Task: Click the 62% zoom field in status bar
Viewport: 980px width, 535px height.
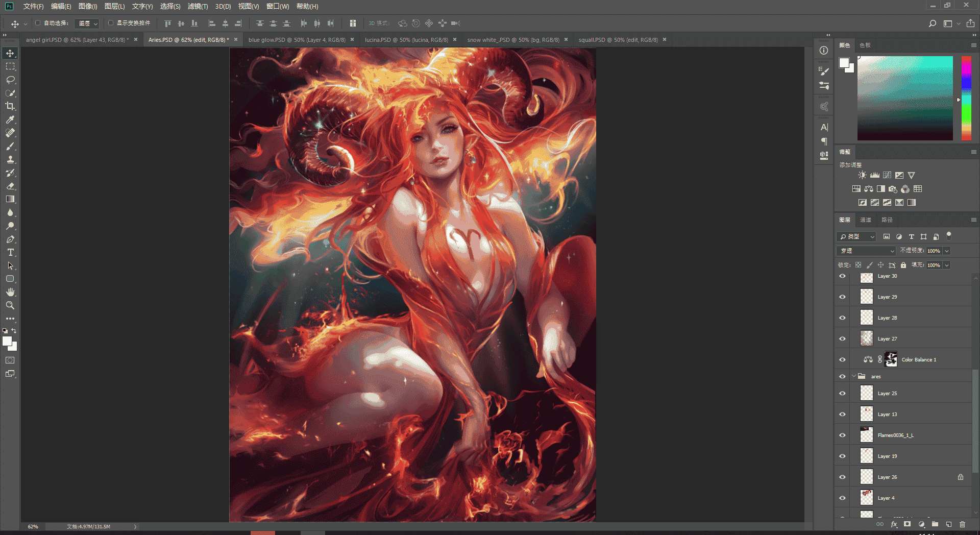Action: point(33,526)
